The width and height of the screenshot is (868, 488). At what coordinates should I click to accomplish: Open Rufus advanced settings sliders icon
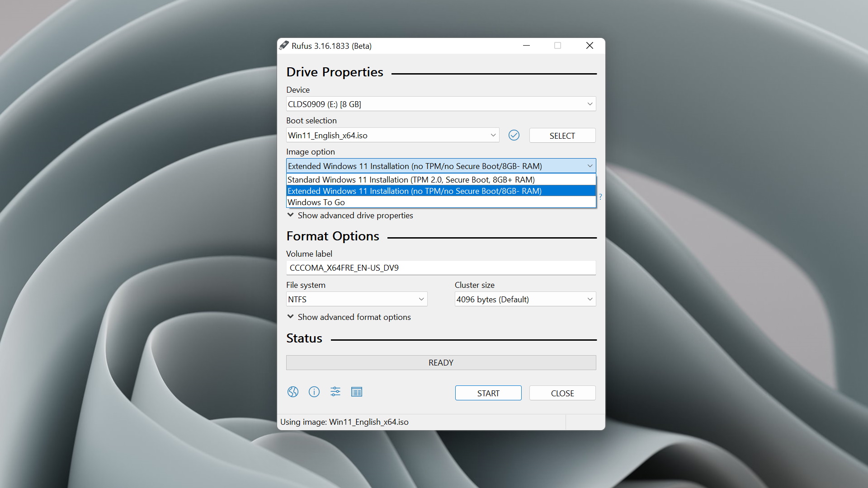335,392
